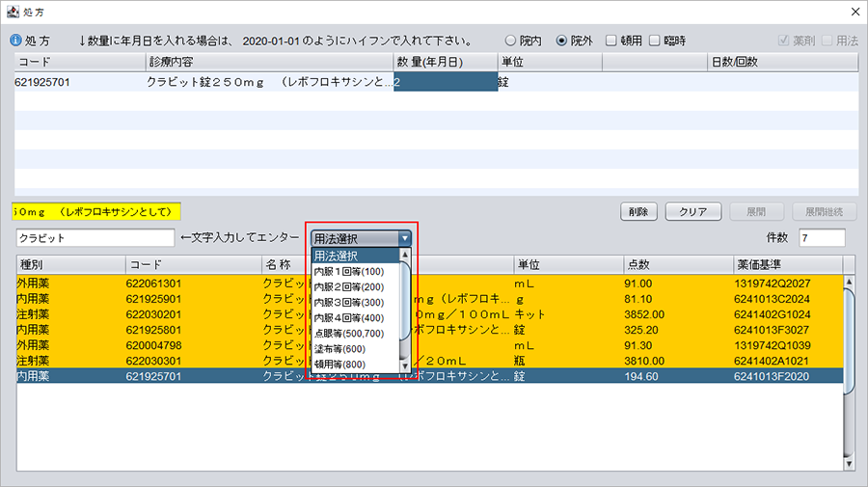The width and height of the screenshot is (868, 487).
Task: Click the results table scroll-down arrow
Action: click(849, 464)
